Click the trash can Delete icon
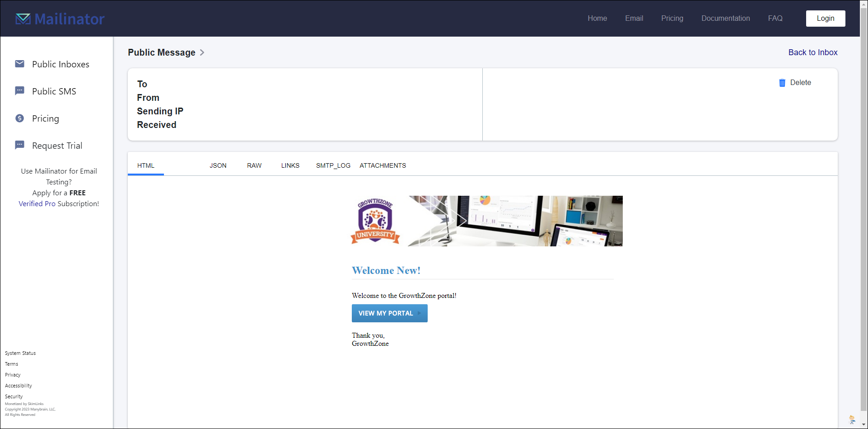868x429 pixels. 782,83
